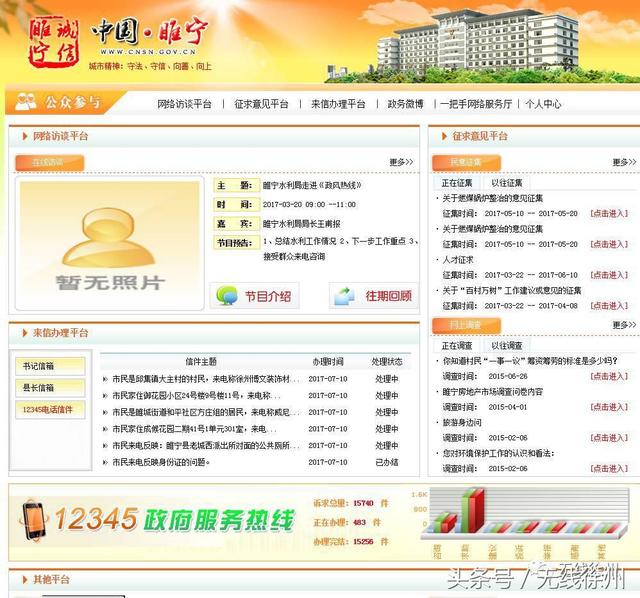Click 点击进入 for 人才征求 row
Image resolution: width=640 pixels, height=598 pixels.
[x=609, y=275]
